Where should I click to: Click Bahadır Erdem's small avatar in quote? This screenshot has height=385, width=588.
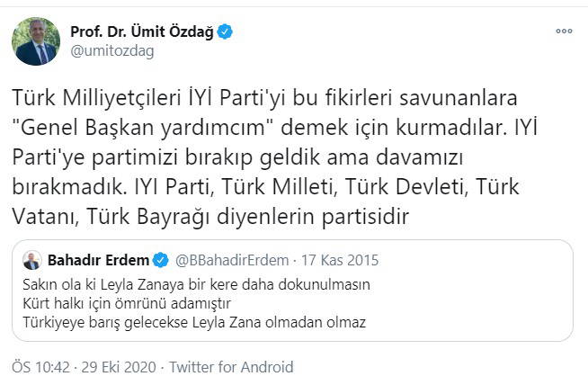pyautogui.click(x=31, y=261)
